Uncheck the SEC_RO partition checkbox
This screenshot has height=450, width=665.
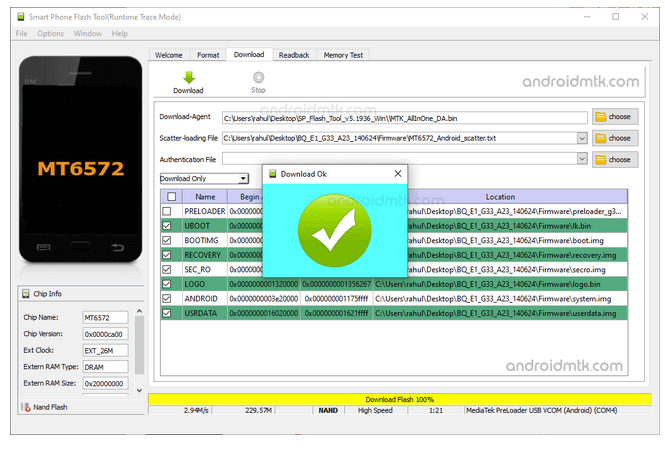pos(167,269)
